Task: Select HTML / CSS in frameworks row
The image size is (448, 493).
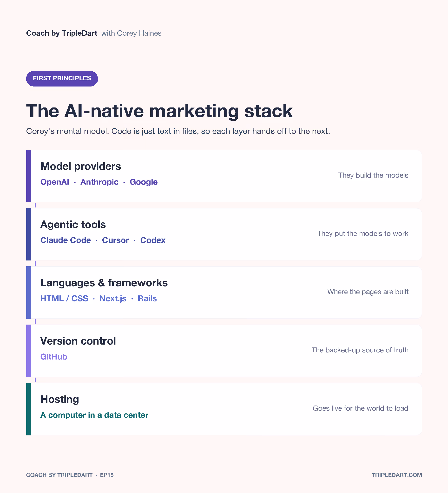Action: click(x=64, y=298)
